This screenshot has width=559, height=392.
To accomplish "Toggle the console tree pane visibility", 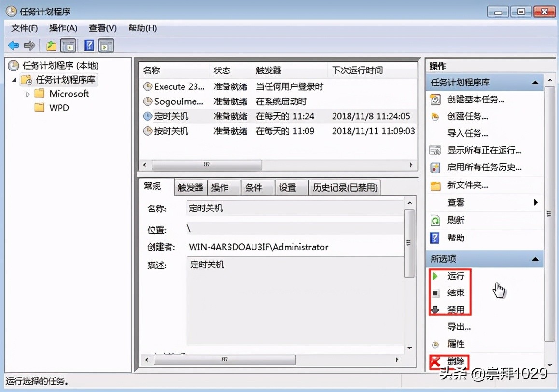I will pyautogui.click(x=69, y=45).
